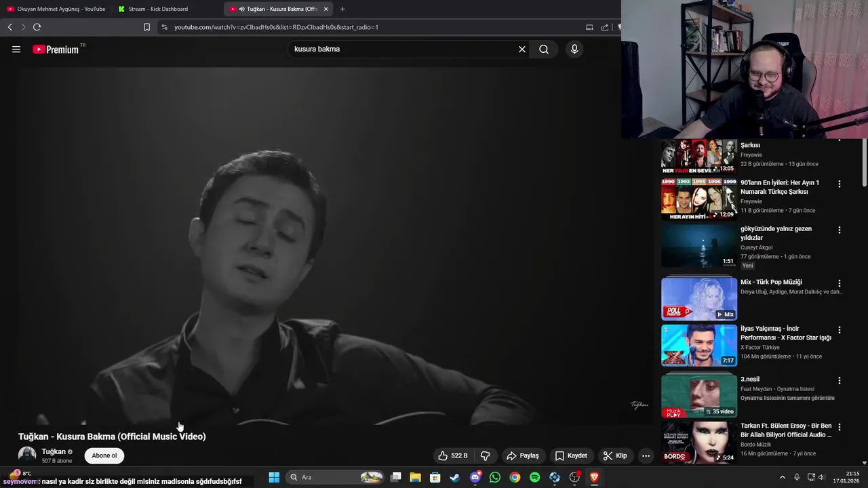Image resolution: width=868 pixels, height=488 pixels.
Task: Switch to Okuyan Mehmet Aygüneş YouTube tab
Action: pos(56,9)
